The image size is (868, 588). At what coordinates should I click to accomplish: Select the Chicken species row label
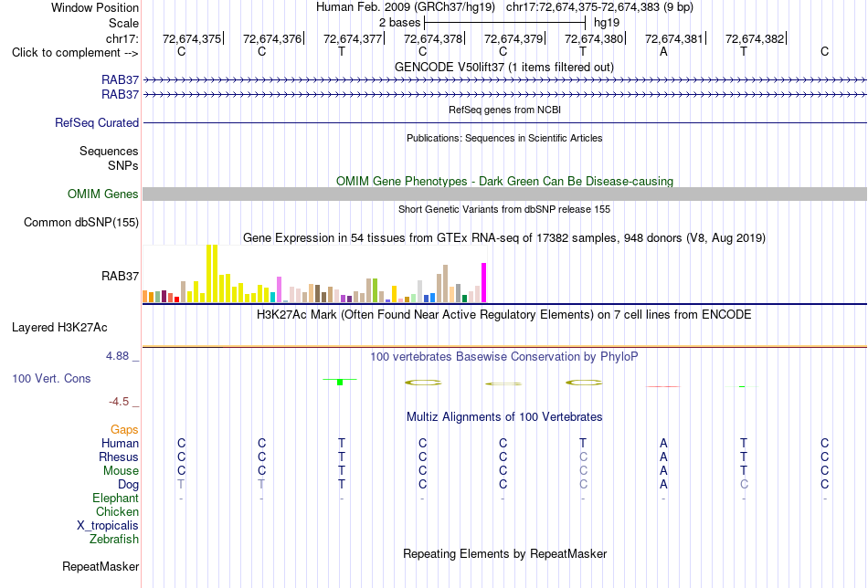click(117, 511)
